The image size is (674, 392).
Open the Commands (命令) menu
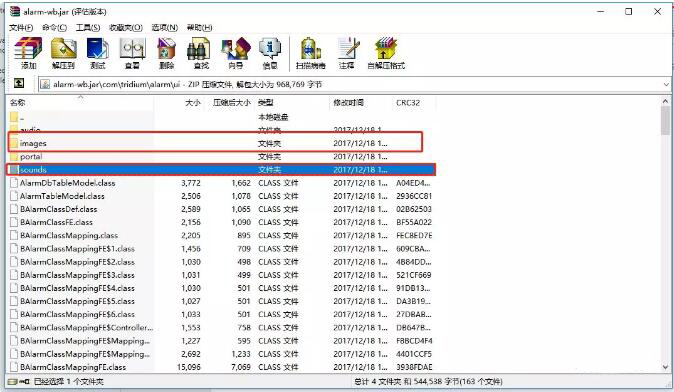[55, 28]
